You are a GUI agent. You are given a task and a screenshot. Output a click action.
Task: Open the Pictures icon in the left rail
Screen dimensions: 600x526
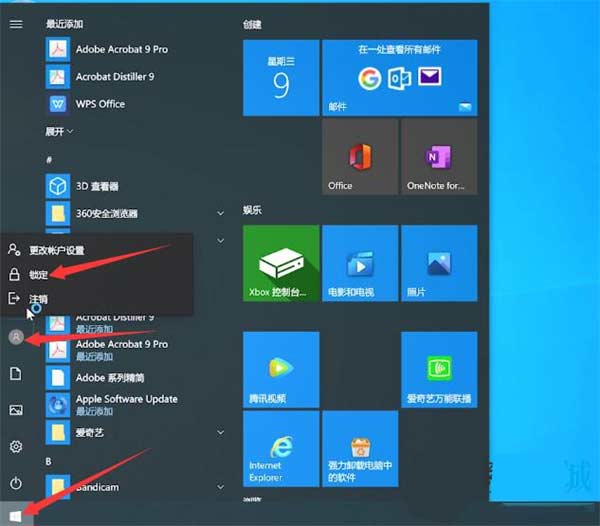(16, 410)
